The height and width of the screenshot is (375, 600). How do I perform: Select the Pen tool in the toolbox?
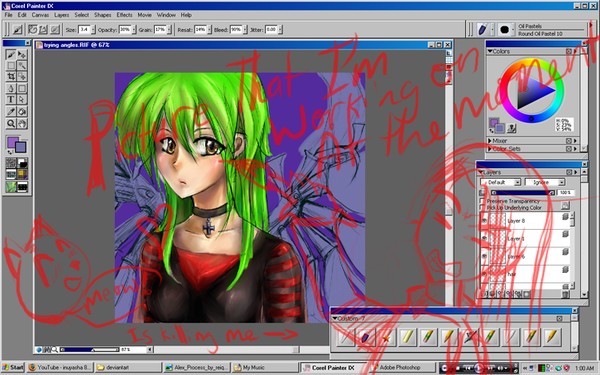(11, 88)
